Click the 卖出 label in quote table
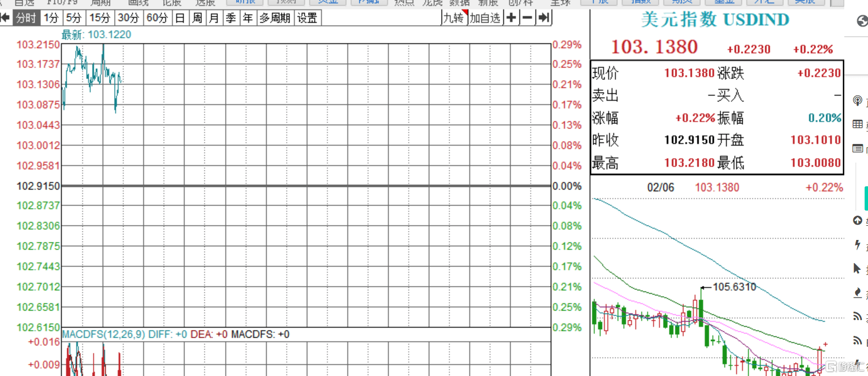This screenshot has height=376, width=868. (x=605, y=95)
